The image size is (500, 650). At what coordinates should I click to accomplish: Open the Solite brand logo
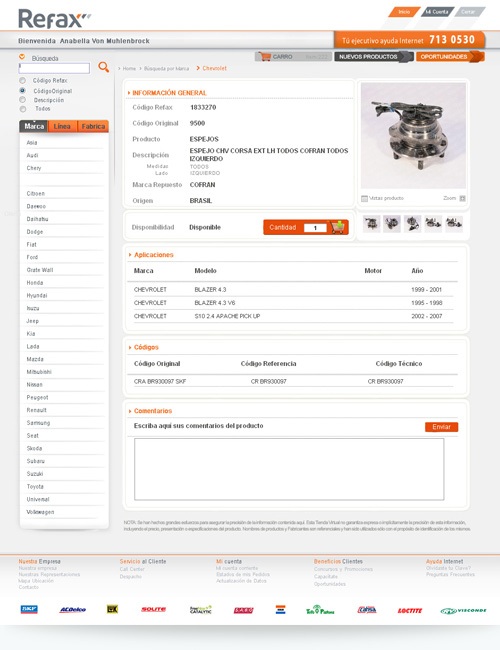(153, 609)
